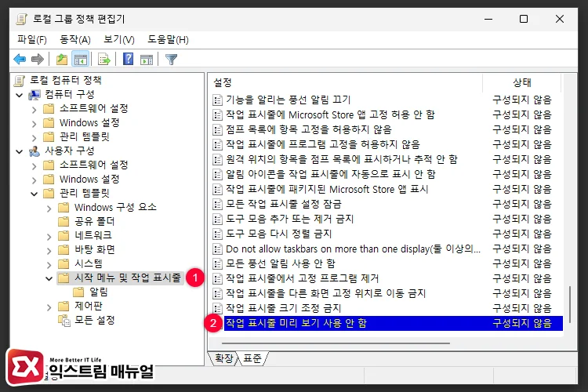Select 로컬 컴퓨터 정책 root node

tap(66, 80)
